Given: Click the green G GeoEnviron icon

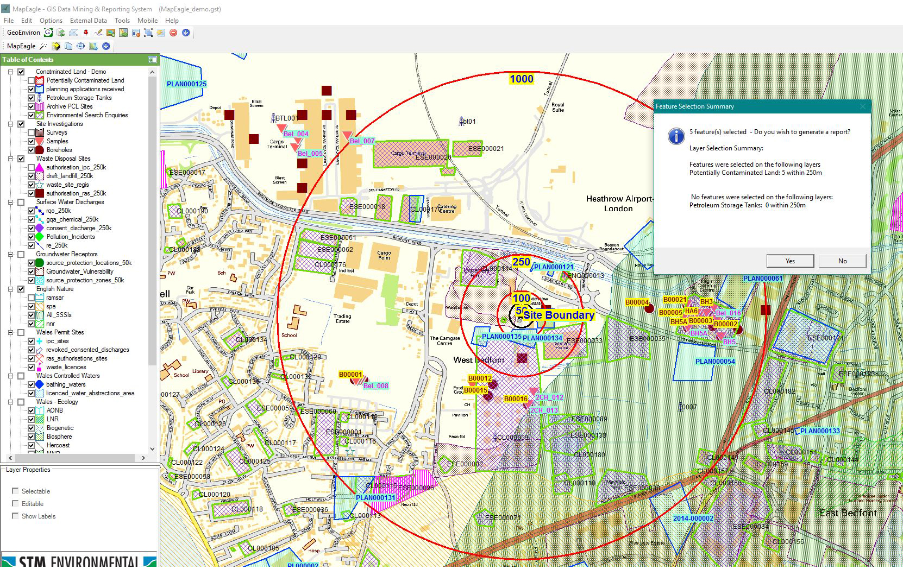Looking at the screenshot, I should (x=48, y=33).
